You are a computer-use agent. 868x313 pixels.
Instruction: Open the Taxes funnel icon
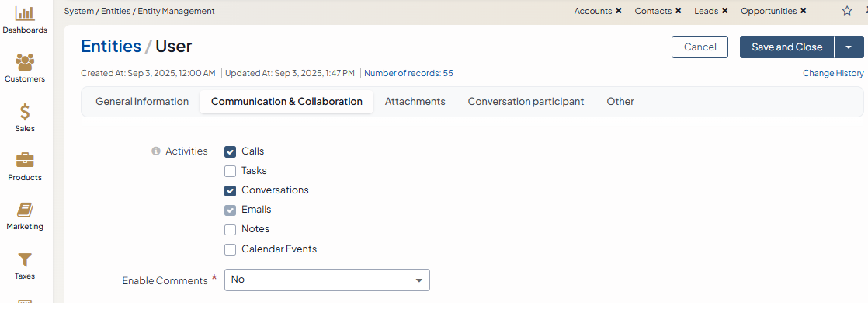[25, 259]
